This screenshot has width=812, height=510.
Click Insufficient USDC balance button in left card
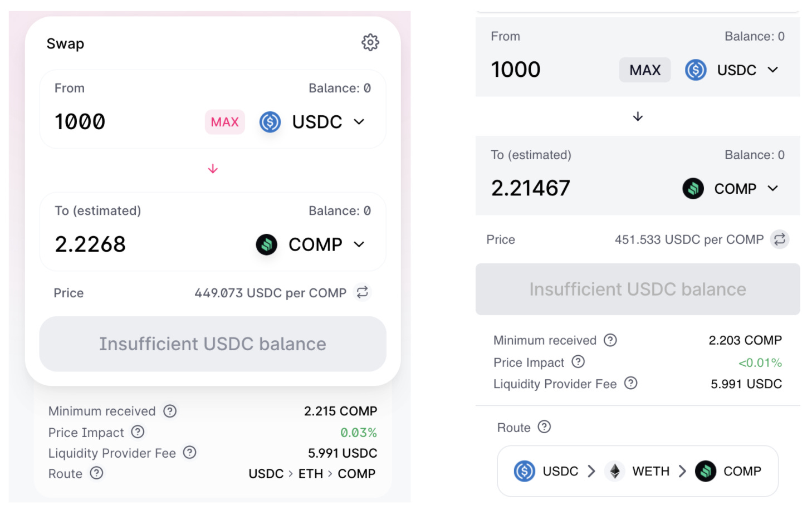pos(213,344)
